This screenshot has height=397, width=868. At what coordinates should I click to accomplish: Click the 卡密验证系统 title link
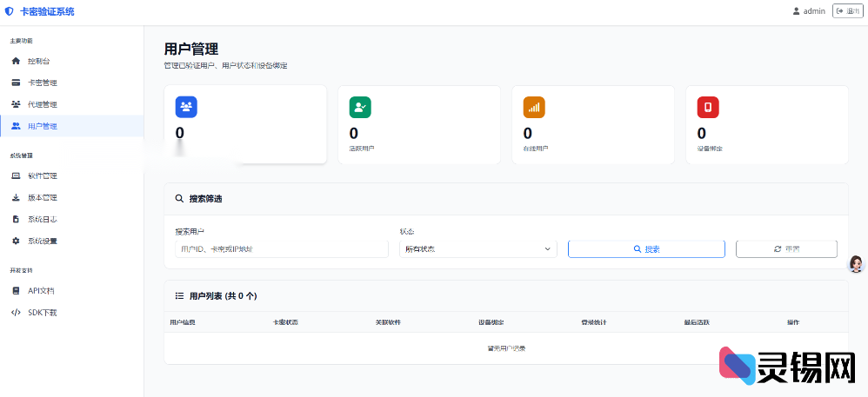tap(46, 11)
